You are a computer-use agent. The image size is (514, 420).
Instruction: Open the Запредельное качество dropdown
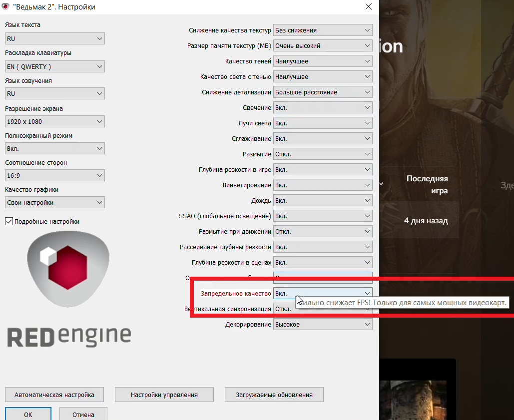coord(323,294)
